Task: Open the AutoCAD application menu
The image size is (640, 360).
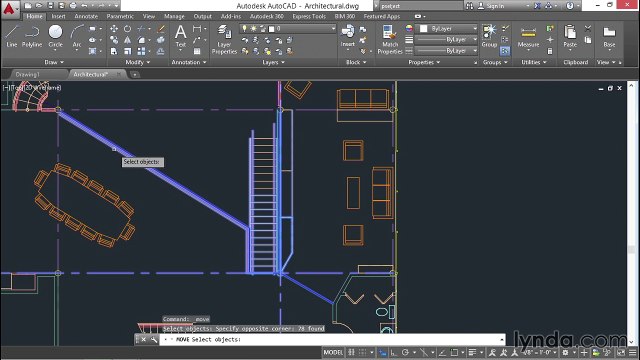Action: point(10,8)
